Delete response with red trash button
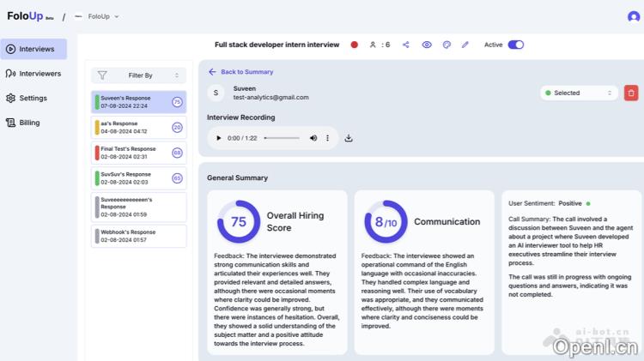 pos(631,93)
